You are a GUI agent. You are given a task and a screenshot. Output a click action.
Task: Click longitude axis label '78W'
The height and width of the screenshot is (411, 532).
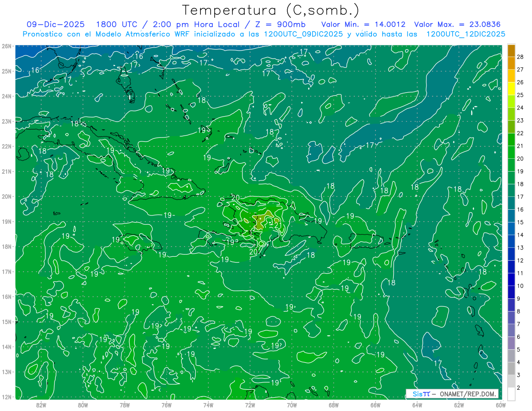pos(125,405)
